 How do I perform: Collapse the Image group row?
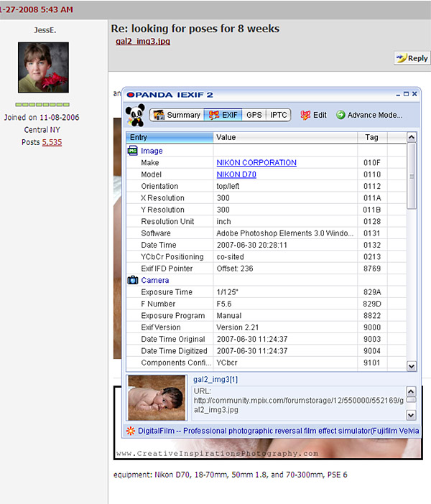click(x=266, y=151)
